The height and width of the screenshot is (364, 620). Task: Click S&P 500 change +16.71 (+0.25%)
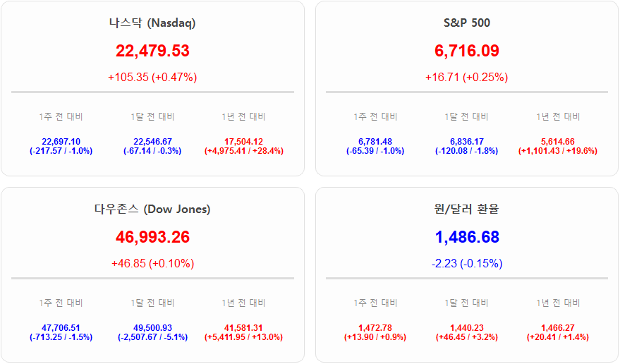tap(466, 77)
